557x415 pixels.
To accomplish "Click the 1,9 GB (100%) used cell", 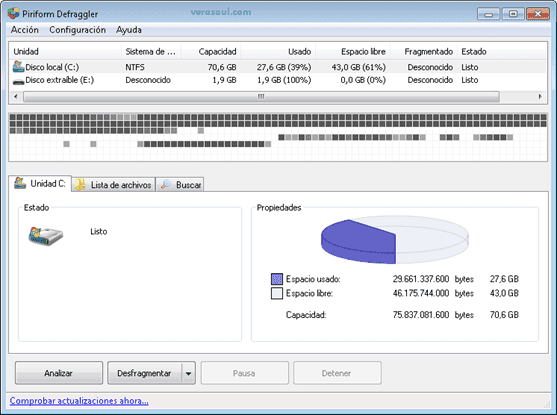I will coord(284,80).
